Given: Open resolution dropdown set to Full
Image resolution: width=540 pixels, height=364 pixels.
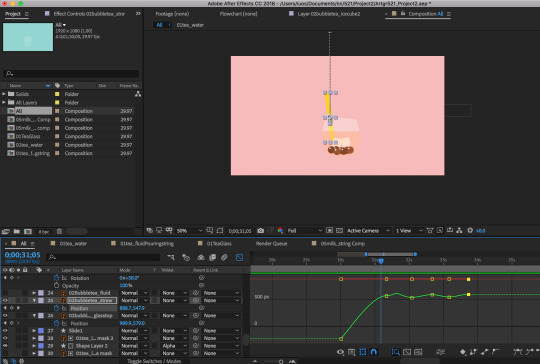Looking at the screenshot, I should (x=304, y=230).
